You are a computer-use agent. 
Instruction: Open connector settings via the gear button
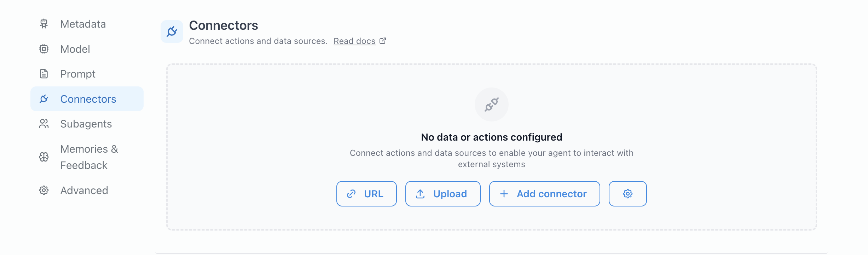[x=627, y=194]
